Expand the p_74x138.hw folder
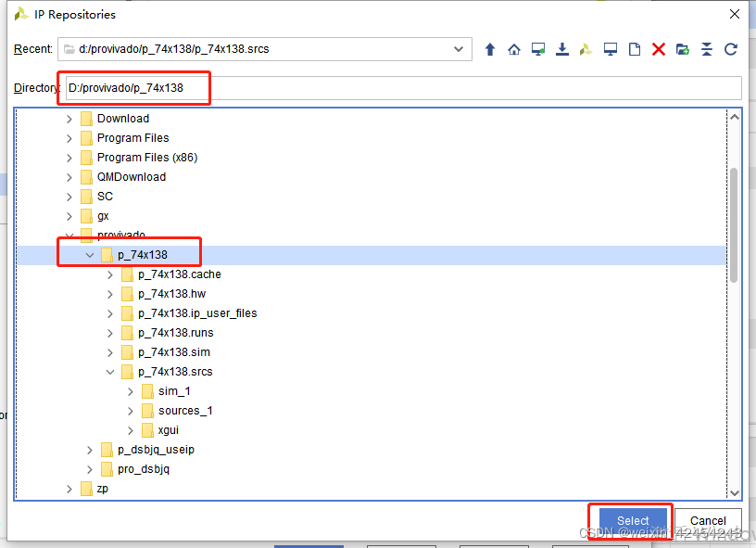This screenshot has height=548, width=756. point(110,294)
